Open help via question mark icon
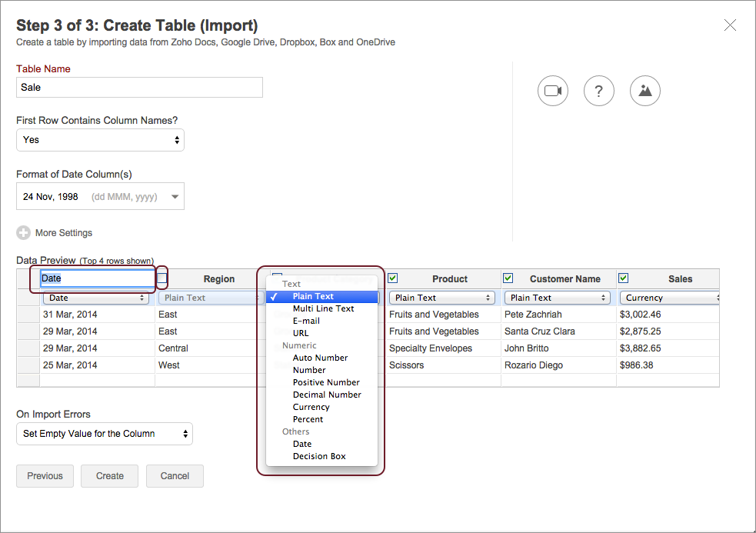The image size is (756, 533). (598, 91)
